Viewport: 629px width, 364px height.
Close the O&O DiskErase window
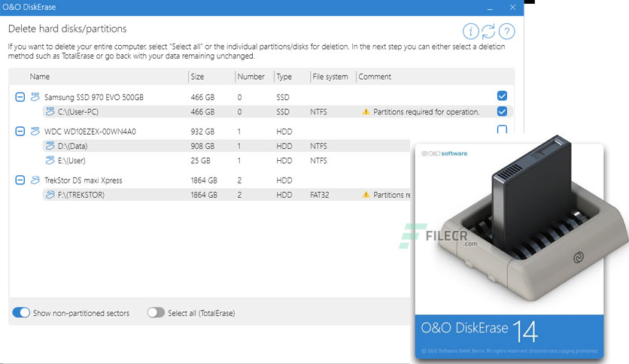coord(512,8)
